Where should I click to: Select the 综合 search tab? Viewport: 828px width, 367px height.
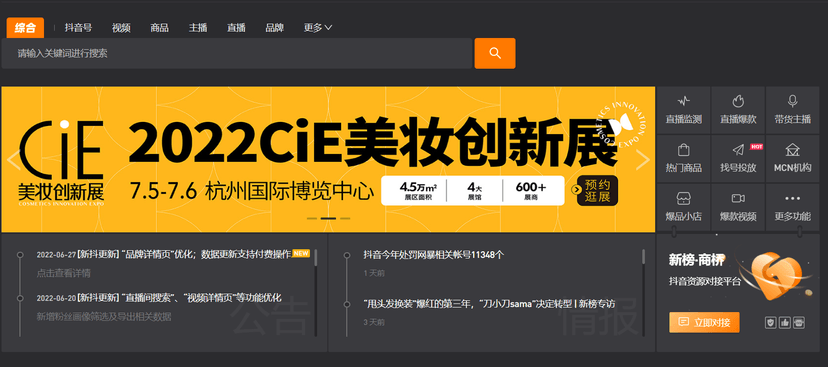[x=25, y=28]
